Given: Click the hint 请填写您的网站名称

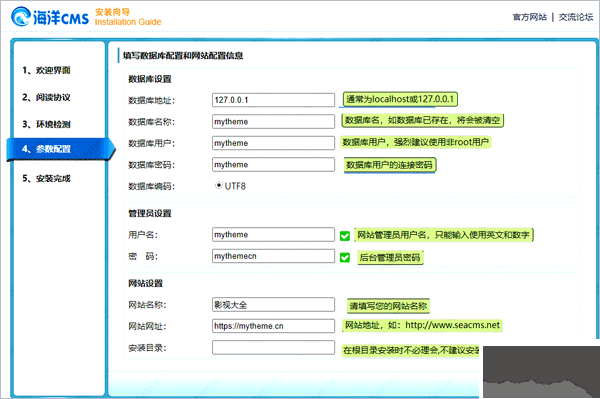Looking at the screenshot, I should 388,306.
